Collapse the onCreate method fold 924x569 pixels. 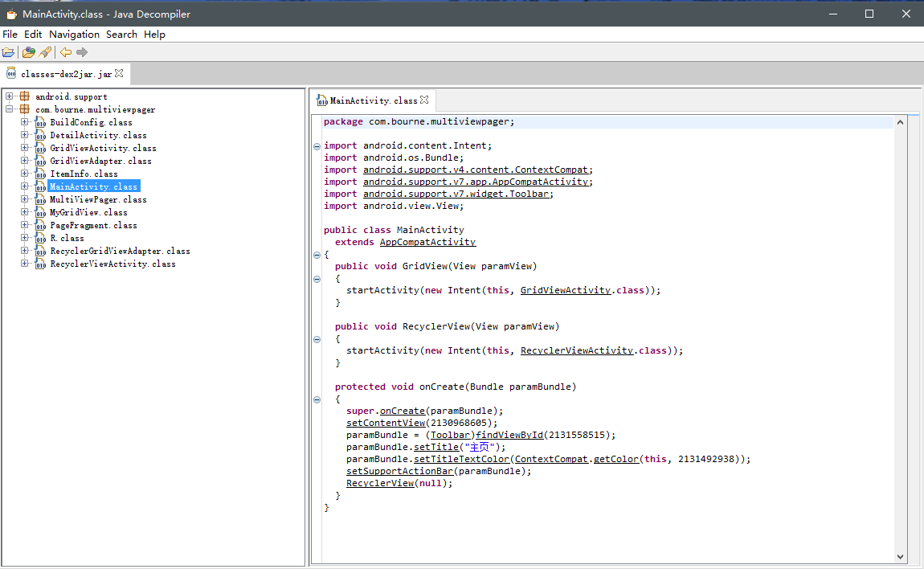pos(317,399)
